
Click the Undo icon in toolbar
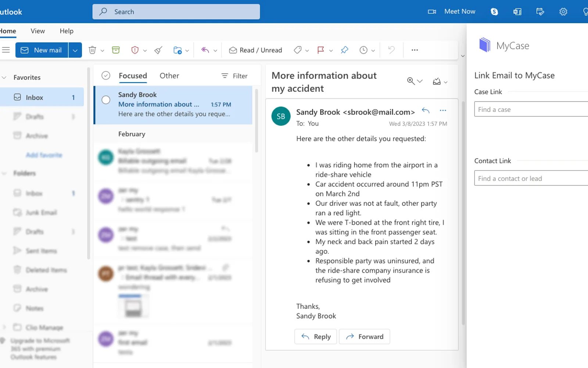click(x=391, y=50)
